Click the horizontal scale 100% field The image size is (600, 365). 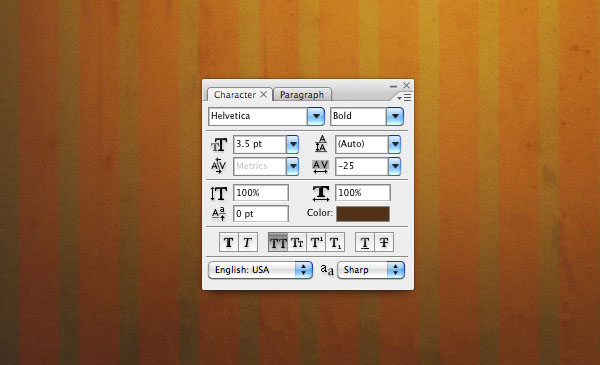tap(363, 192)
